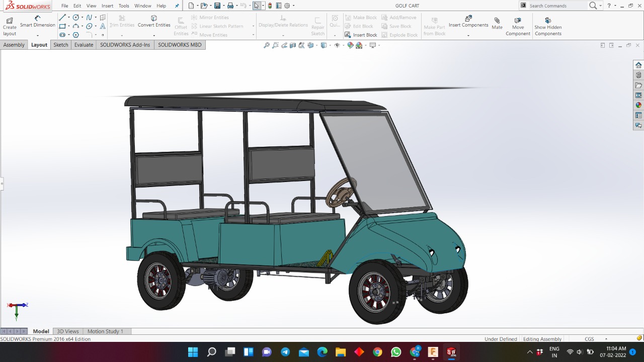Choose the Polygon tool
The height and width of the screenshot is (362, 644).
point(76,35)
